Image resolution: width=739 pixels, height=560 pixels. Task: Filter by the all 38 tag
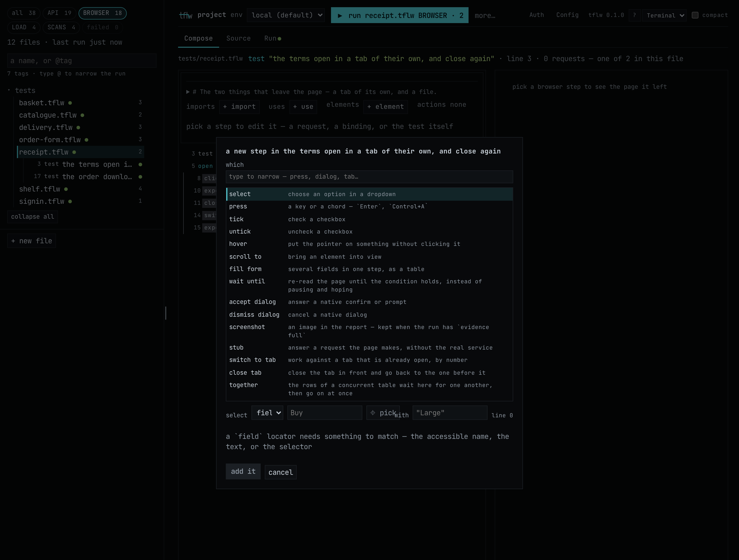(24, 13)
